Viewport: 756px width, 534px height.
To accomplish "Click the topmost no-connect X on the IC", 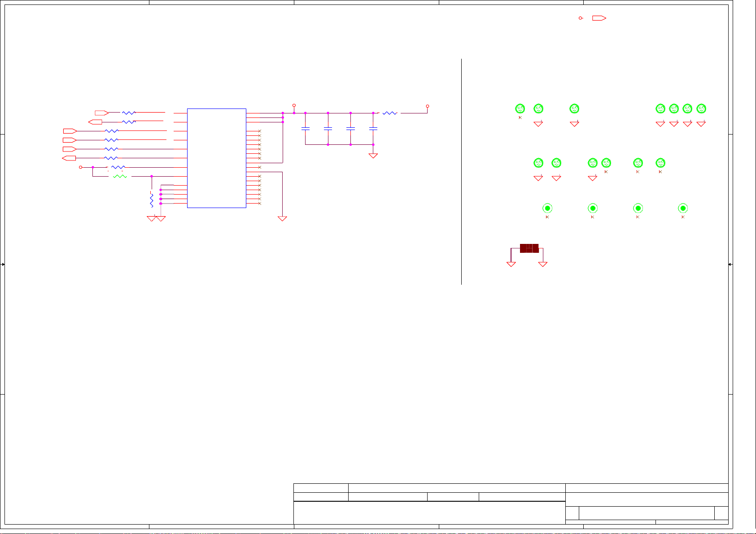I will (x=260, y=131).
